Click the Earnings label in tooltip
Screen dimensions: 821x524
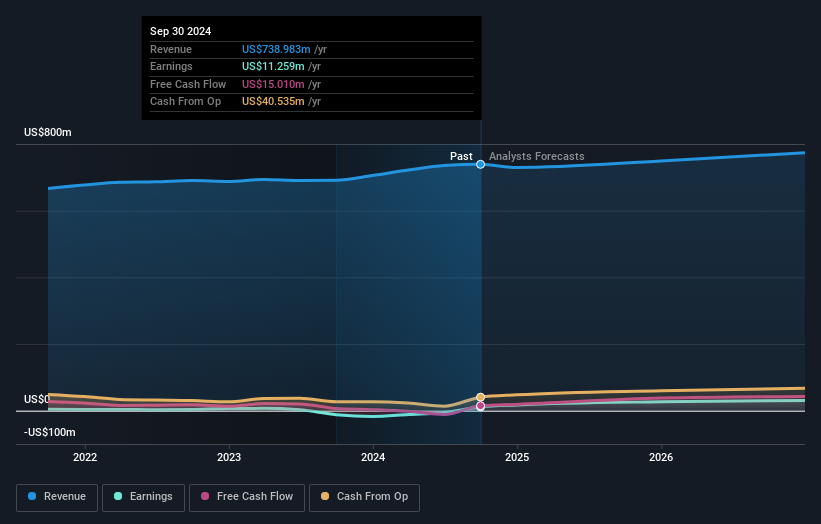[x=171, y=66]
